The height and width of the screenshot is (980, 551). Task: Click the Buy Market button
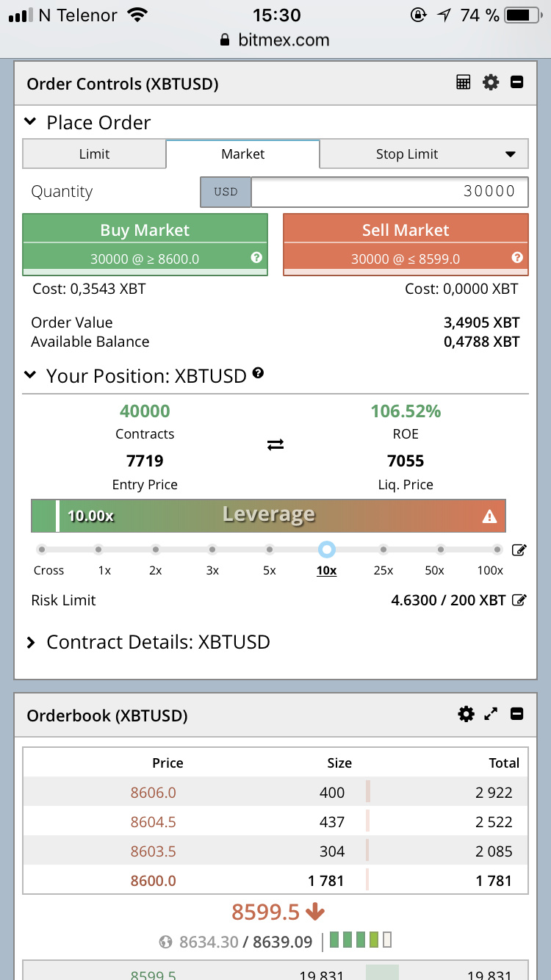(x=145, y=245)
